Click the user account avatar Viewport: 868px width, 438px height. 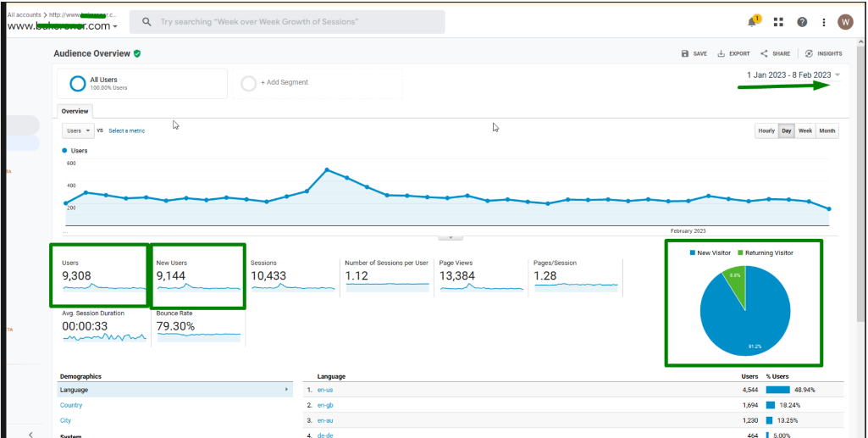[845, 22]
